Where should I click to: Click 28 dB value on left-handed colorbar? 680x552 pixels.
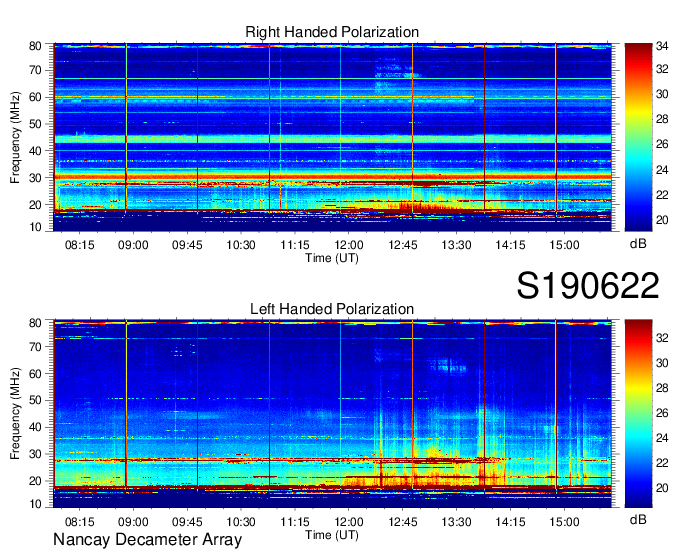point(662,388)
